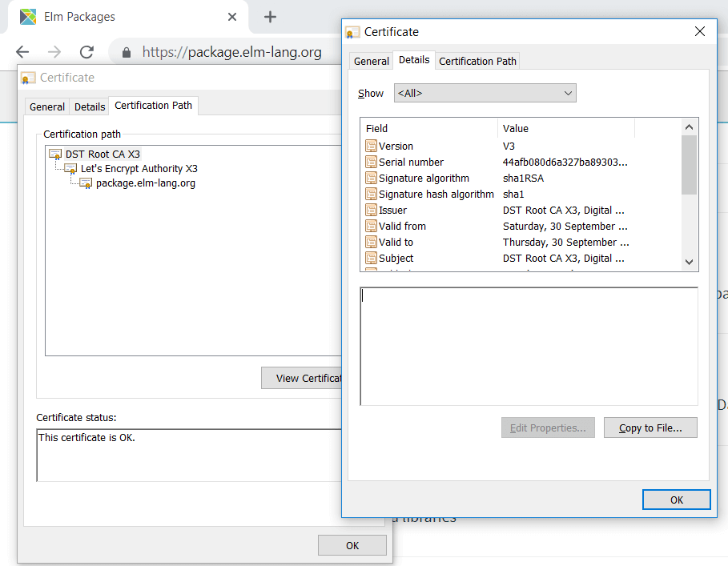Select the Valid to row text
This screenshot has height=566, width=728.
[396, 243]
